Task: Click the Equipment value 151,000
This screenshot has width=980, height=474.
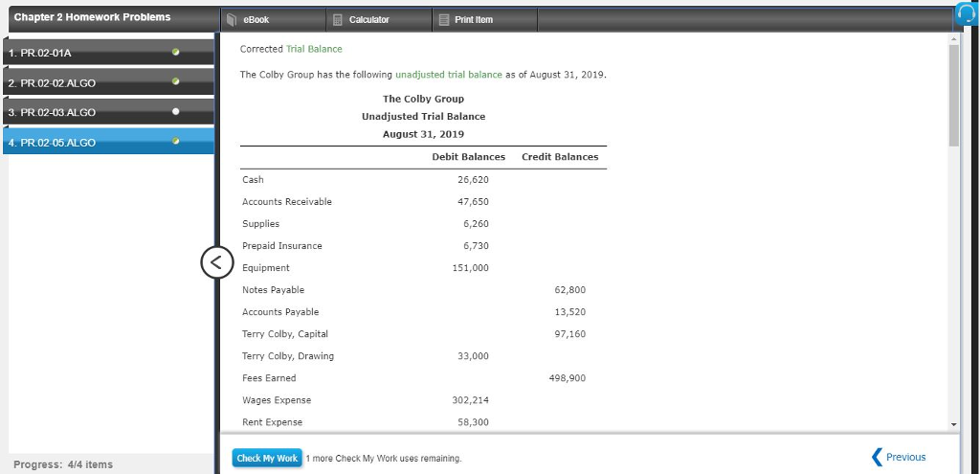Action: tap(471, 268)
